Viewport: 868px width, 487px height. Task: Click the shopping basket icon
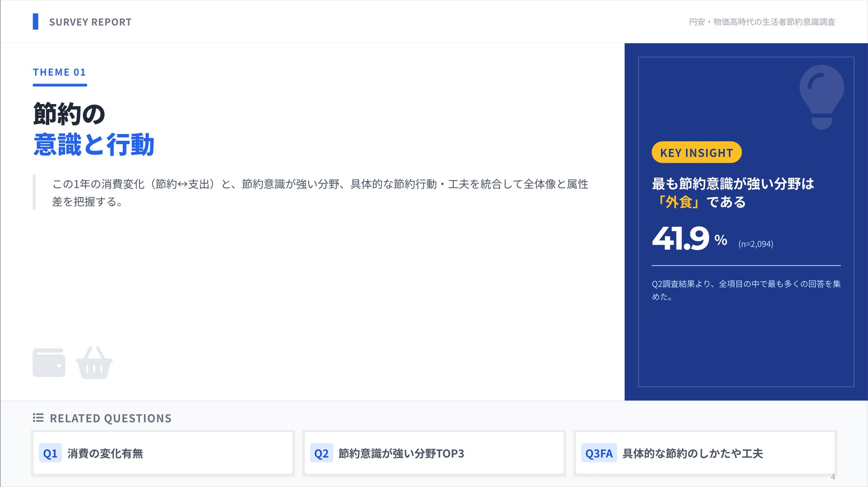[x=94, y=363]
